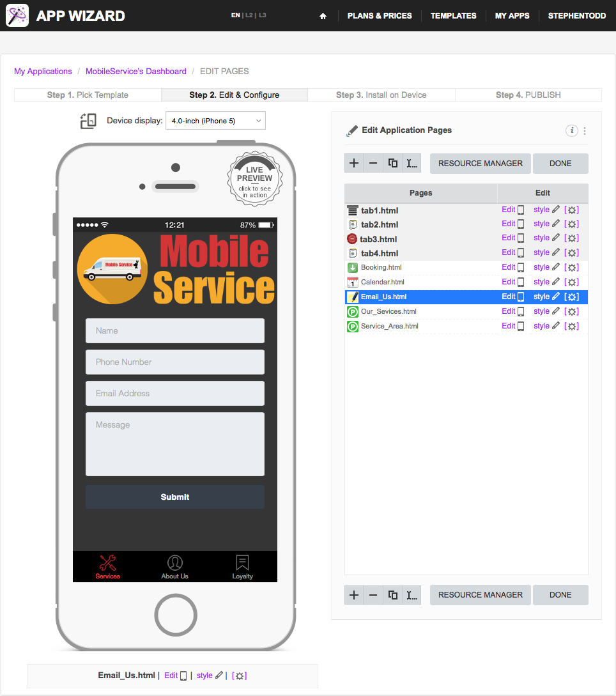Open the Live Preview badge
The image size is (616, 696).
255,179
